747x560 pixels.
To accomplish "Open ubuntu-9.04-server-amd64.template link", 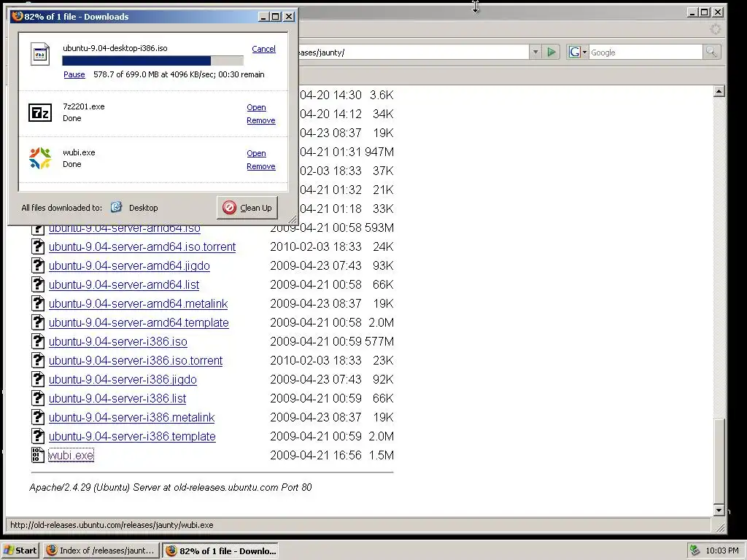I will pos(139,323).
